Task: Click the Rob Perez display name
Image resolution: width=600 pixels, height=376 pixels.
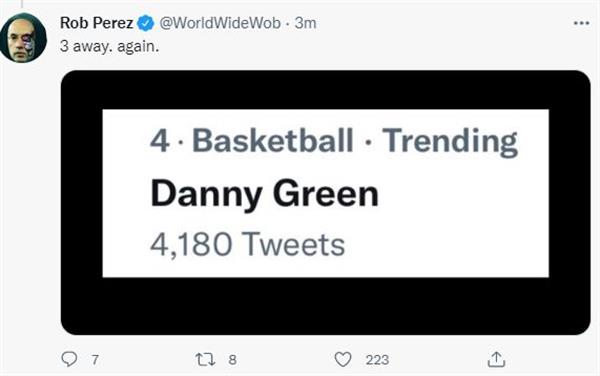Action: 96,23
